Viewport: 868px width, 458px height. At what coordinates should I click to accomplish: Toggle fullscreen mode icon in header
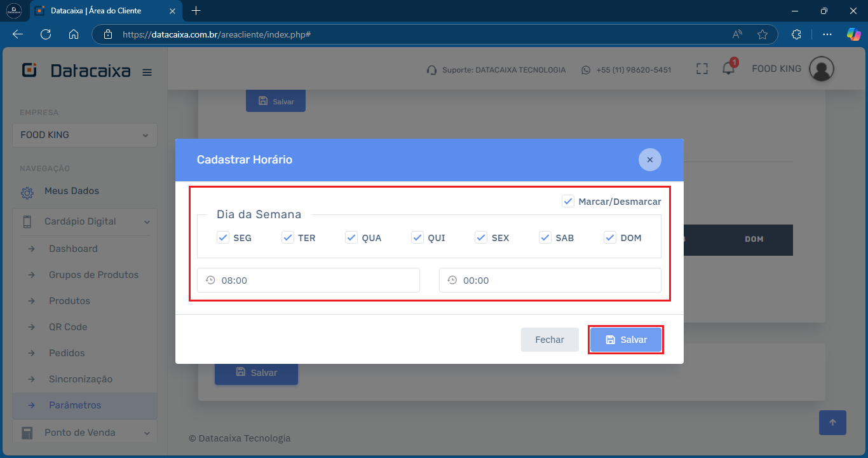(702, 69)
